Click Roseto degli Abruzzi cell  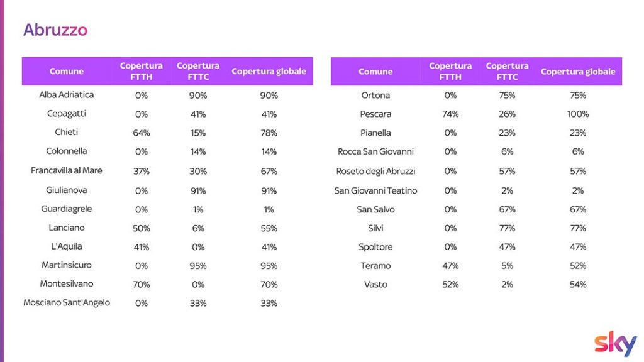coord(375,171)
